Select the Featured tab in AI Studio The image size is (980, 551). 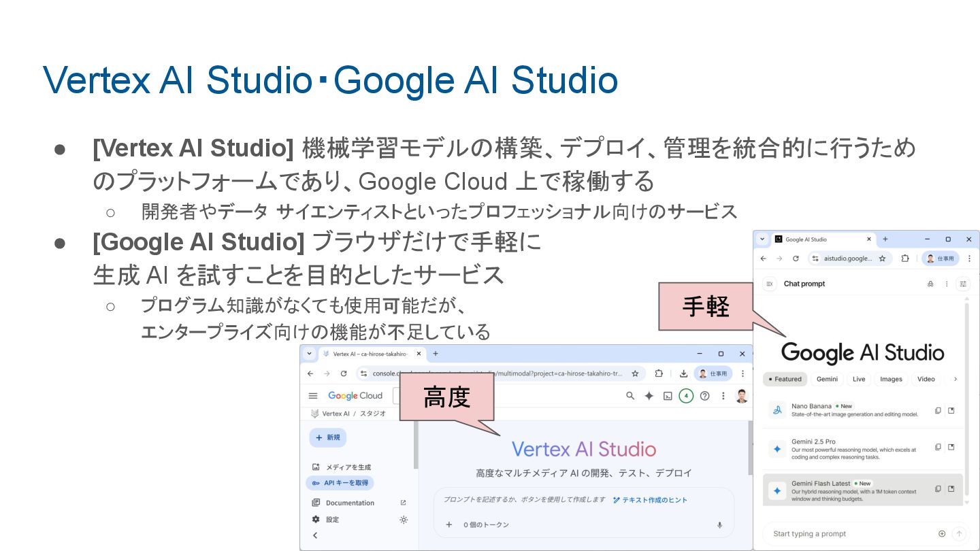click(x=785, y=379)
